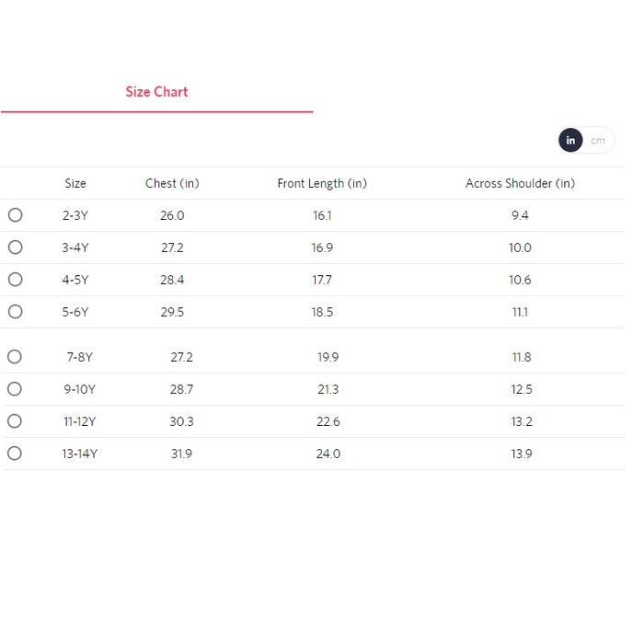
Task: Click the Size column header
Action: tap(75, 183)
